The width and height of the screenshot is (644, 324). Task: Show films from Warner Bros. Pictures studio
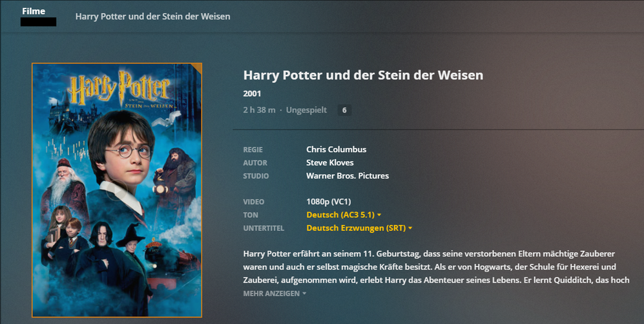(348, 176)
